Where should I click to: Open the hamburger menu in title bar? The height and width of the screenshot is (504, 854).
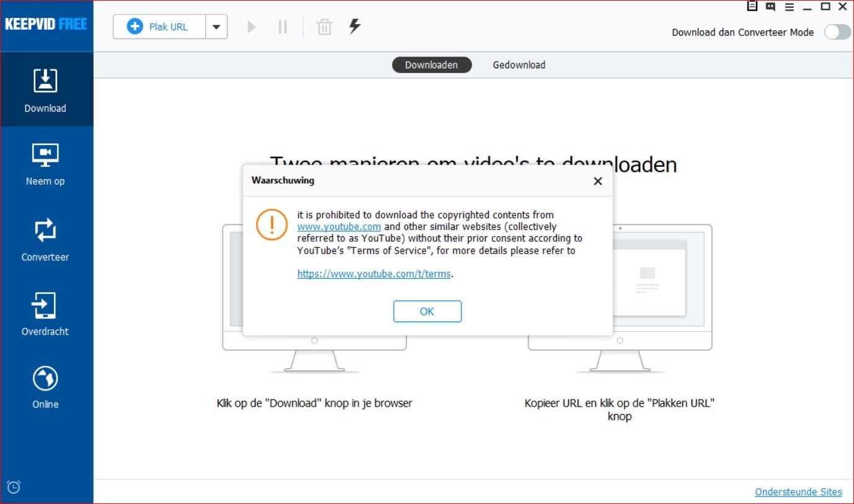pos(789,7)
